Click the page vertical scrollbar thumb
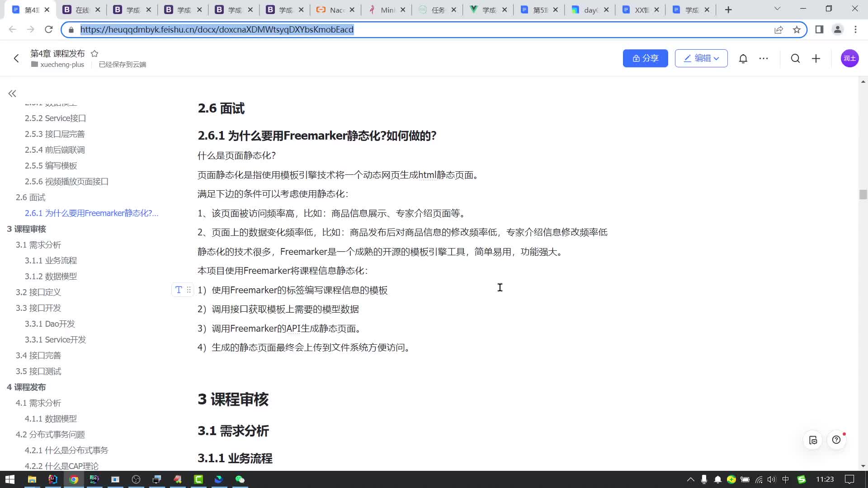This screenshot has width=868, height=488. point(863,194)
